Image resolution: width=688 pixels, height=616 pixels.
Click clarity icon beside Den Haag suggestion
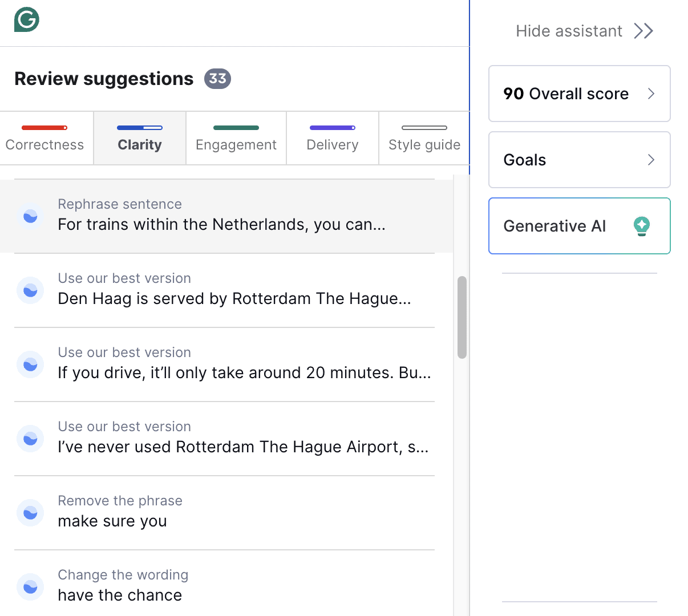(30, 290)
